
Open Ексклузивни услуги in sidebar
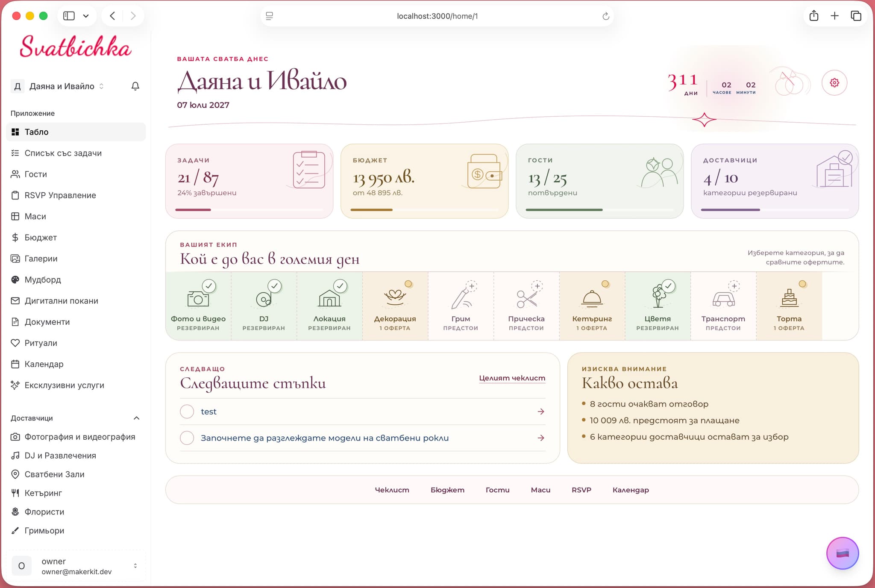point(76,385)
